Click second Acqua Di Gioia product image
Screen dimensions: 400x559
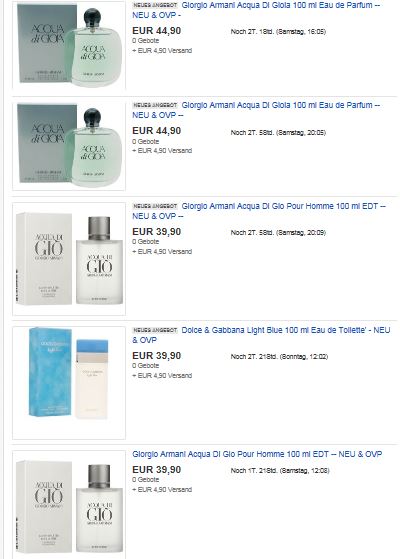coord(69,146)
